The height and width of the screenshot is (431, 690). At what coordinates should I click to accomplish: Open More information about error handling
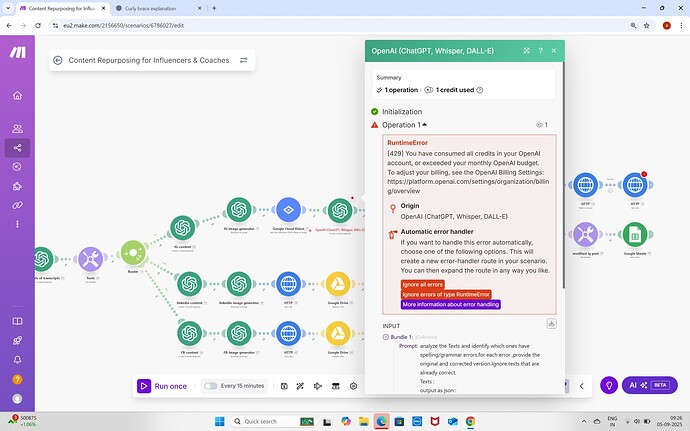coord(451,304)
